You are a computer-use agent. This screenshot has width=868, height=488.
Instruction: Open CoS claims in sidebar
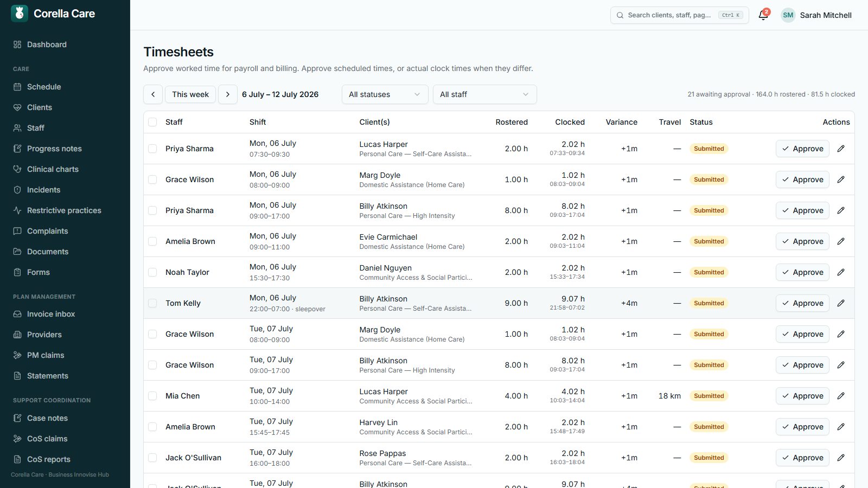(65, 439)
